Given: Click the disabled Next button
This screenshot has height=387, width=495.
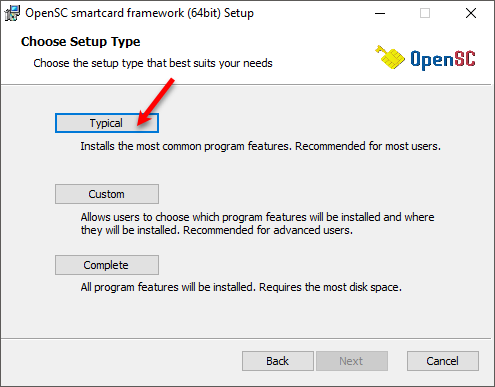Looking at the screenshot, I should 352,361.
